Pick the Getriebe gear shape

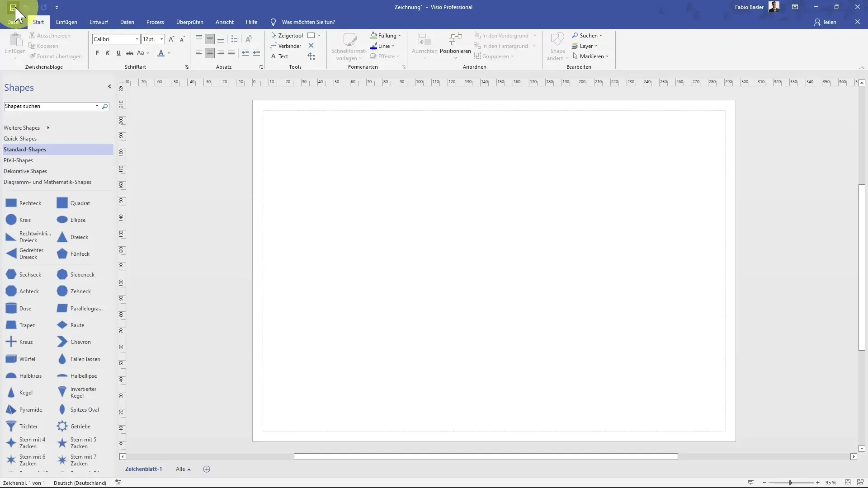click(73, 427)
